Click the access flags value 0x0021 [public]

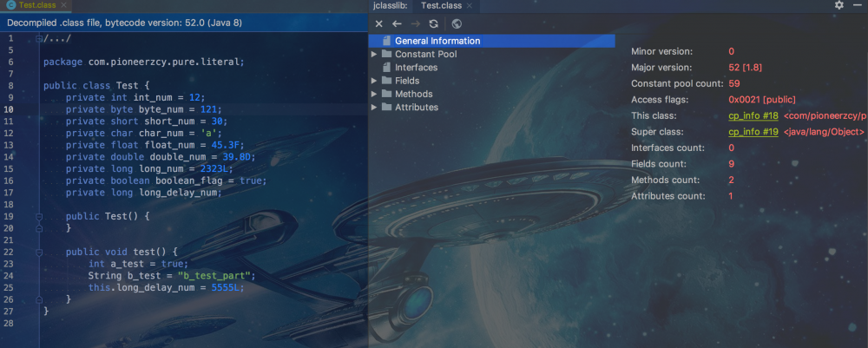coord(762,100)
